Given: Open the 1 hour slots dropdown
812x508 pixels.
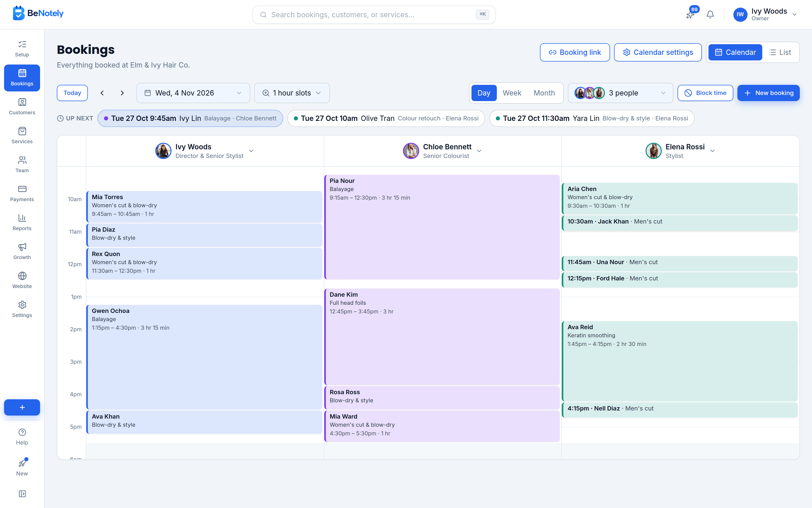Looking at the screenshot, I should [292, 93].
